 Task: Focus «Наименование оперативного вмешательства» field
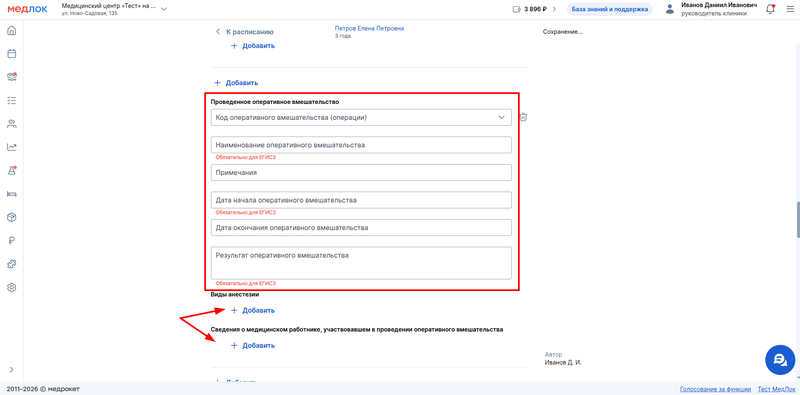361,145
